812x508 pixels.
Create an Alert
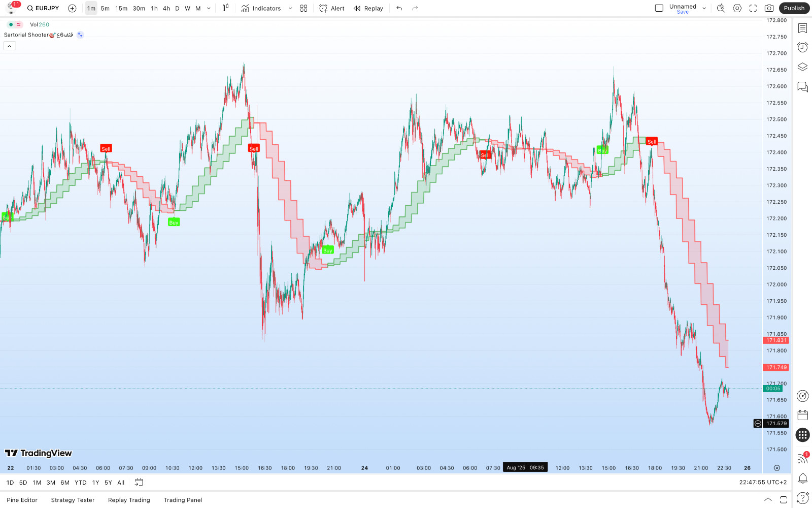pyautogui.click(x=332, y=8)
